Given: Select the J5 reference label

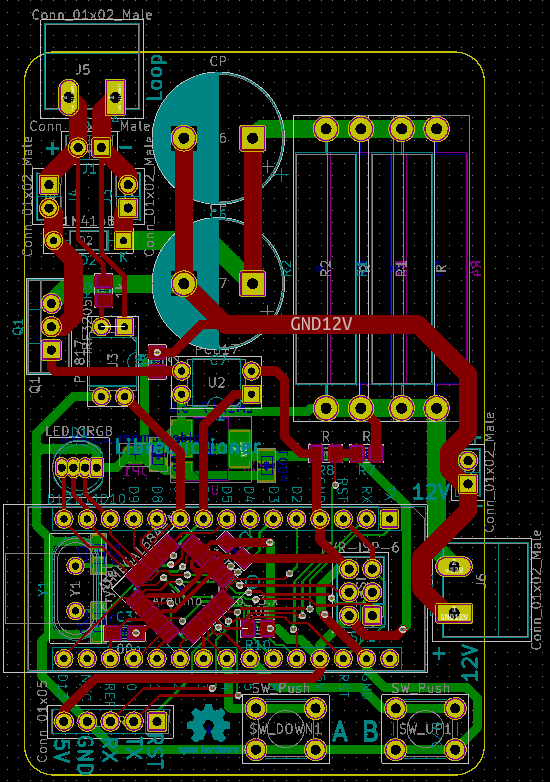Looking at the screenshot, I should click(x=83, y=69).
